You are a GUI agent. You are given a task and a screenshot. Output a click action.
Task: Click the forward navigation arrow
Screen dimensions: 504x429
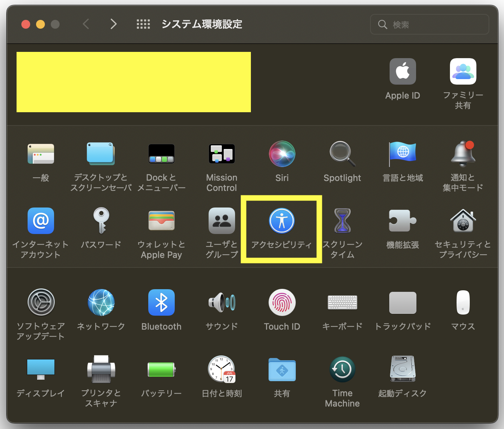pos(114,24)
